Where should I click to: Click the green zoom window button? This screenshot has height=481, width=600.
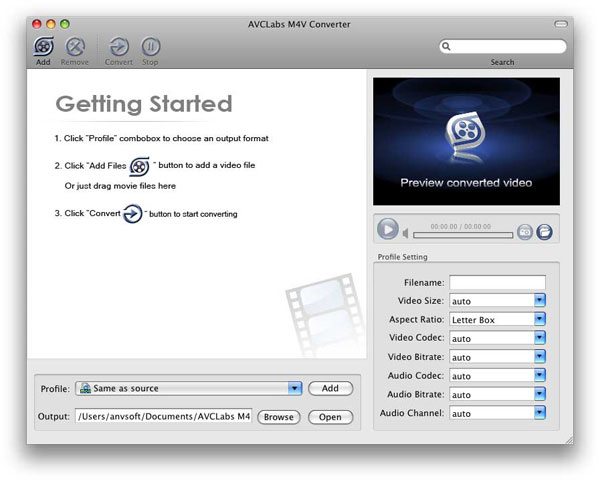click(x=65, y=24)
